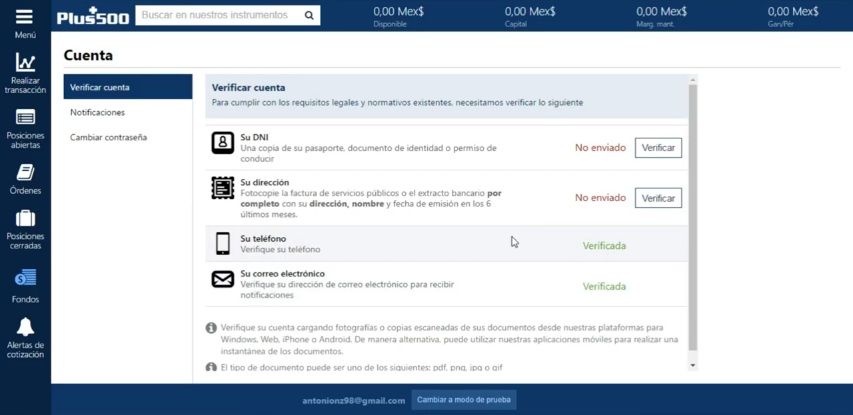Open the Notificaciones section

pos(98,112)
